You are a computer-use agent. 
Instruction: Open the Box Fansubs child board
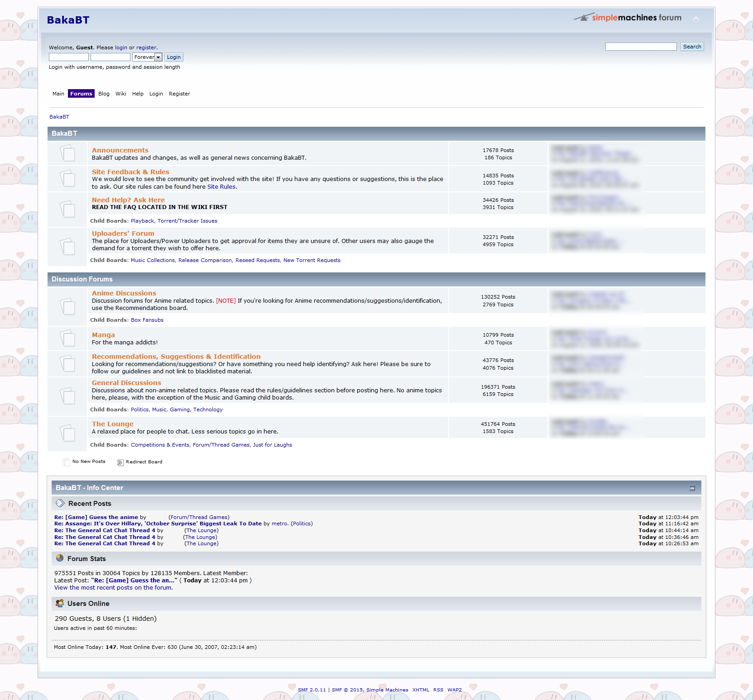tap(147, 320)
